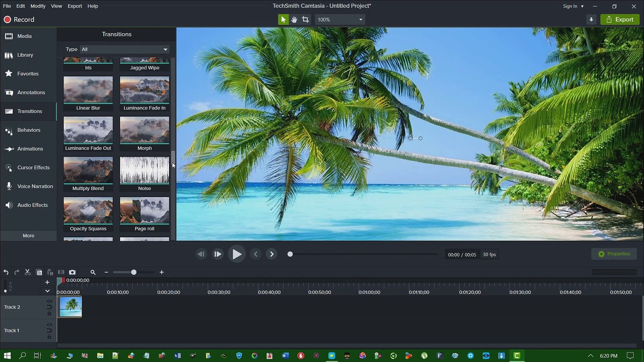Select the arrow edit mode tool

click(x=283, y=20)
